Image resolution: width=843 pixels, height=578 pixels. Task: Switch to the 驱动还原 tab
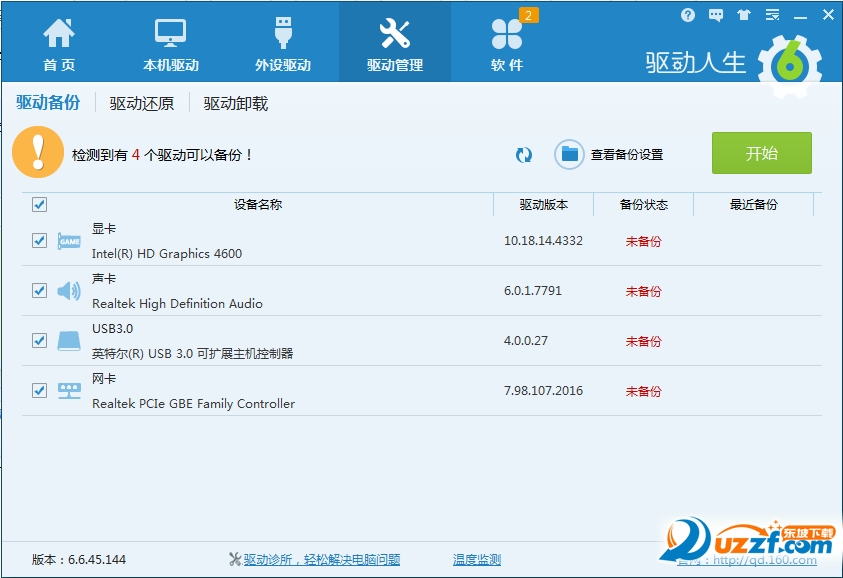(141, 103)
